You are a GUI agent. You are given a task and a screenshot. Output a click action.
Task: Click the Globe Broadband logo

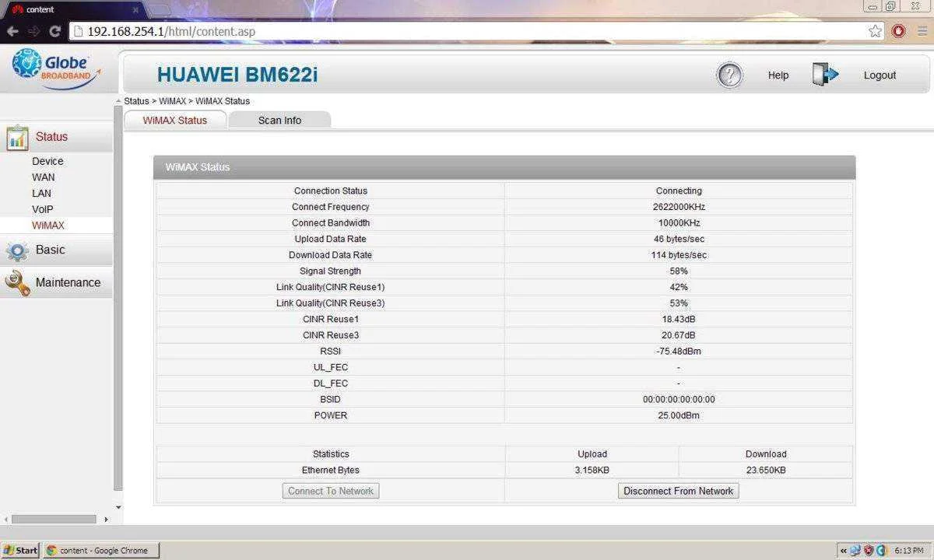pyautogui.click(x=56, y=69)
